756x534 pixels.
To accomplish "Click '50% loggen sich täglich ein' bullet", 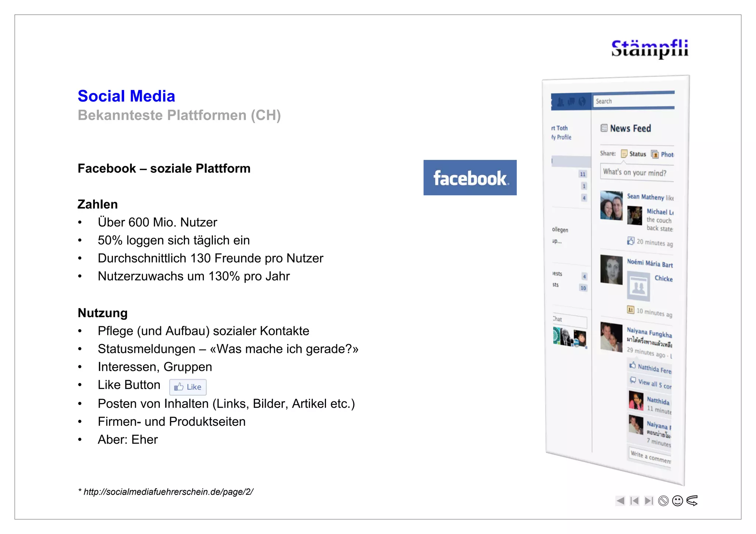I will (173, 240).
